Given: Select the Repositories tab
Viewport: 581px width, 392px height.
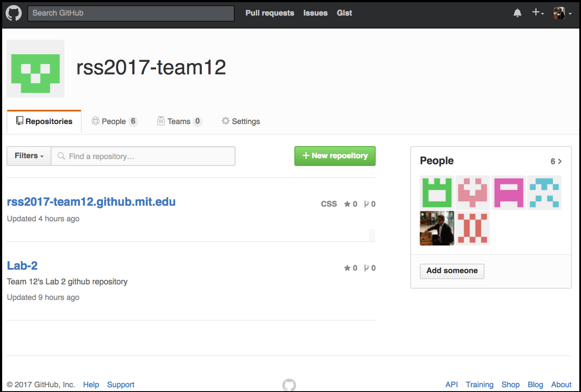Looking at the screenshot, I should [44, 121].
